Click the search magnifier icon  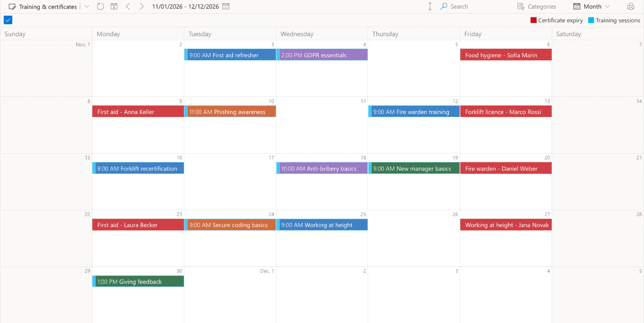[x=444, y=7]
